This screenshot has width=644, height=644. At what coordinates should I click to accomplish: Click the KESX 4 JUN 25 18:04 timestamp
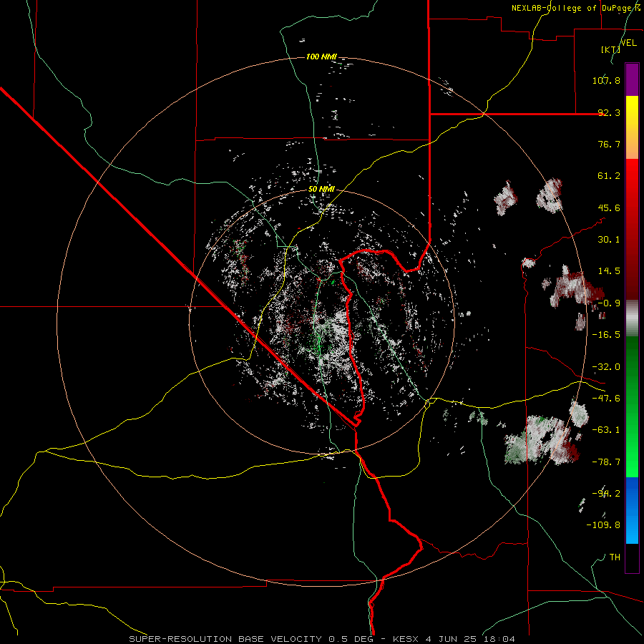pyautogui.click(x=454, y=639)
